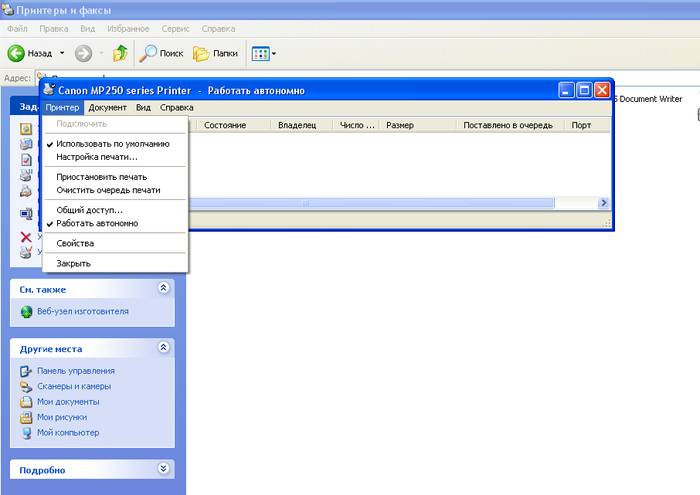Click the Scanners and Cameras icon
This screenshot has height=495, width=700.
coord(27,386)
